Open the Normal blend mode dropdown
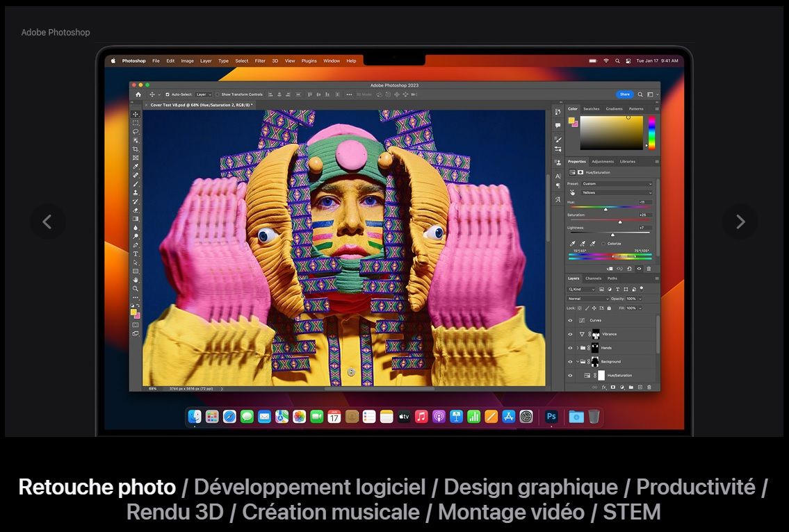Image resolution: width=789 pixels, height=532 pixels. click(588, 299)
